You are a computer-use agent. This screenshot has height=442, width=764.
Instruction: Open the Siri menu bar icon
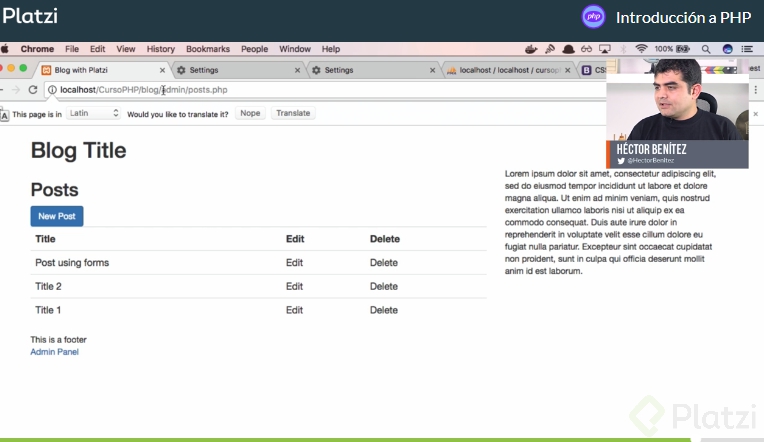coord(727,49)
